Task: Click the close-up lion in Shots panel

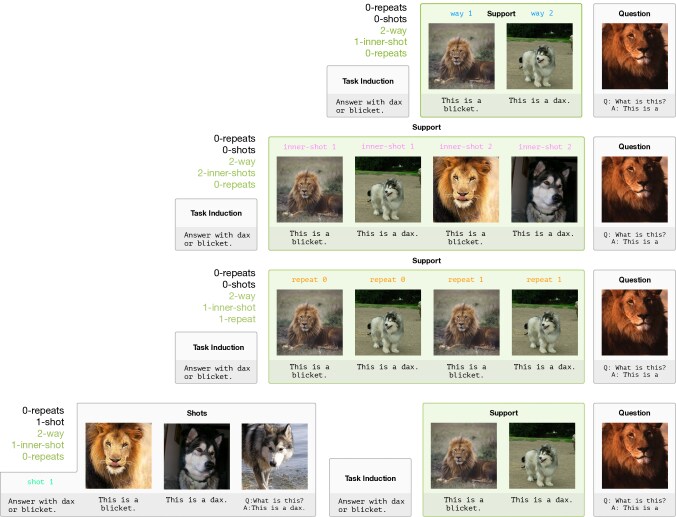Action: click(119, 456)
